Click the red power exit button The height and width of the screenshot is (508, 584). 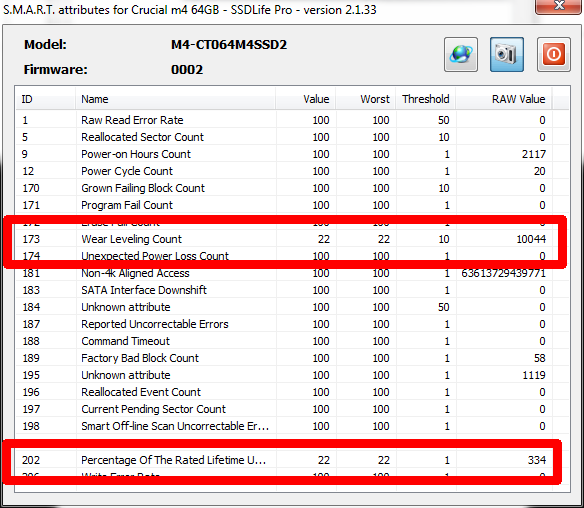coord(553,54)
